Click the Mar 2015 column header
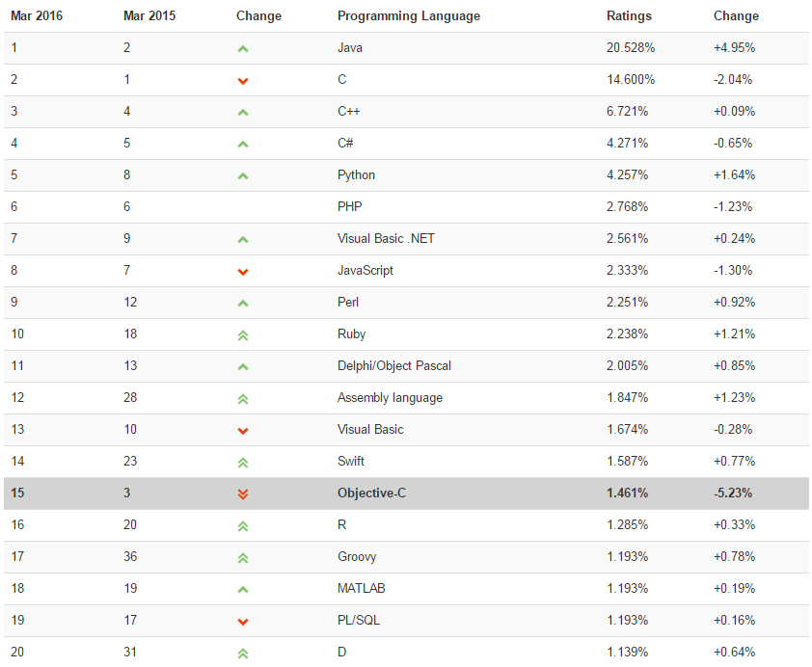This screenshot has width=812, height=667. pos(149,16)
